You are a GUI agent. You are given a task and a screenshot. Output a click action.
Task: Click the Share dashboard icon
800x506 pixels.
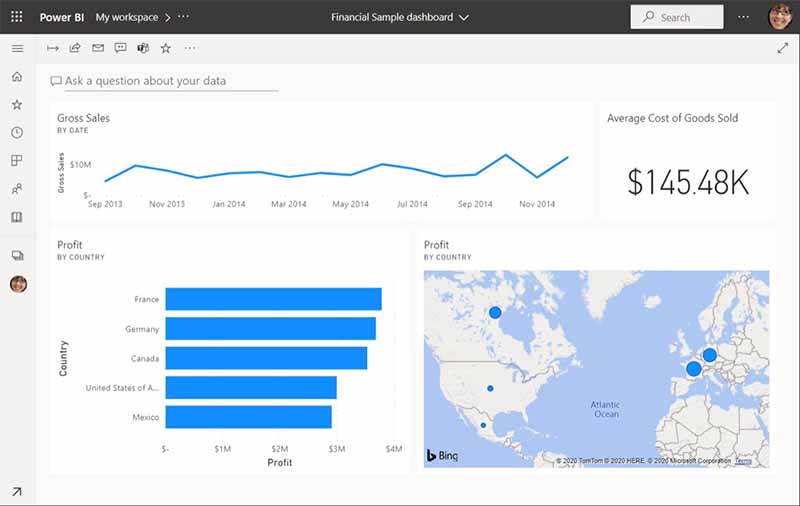point(75,48)
